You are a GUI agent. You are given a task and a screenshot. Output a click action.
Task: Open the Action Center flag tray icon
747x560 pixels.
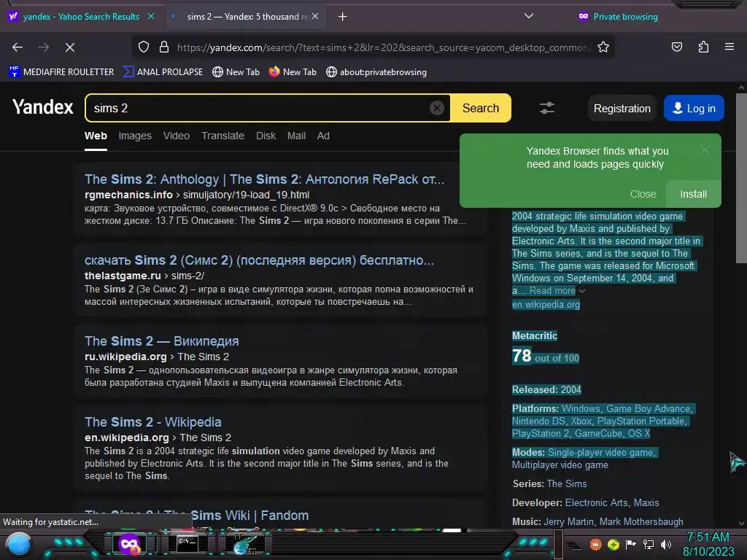[631, 544]
